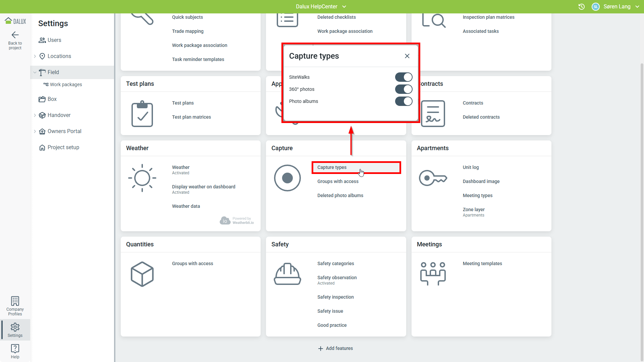The width and height of the screenshot is (644, 362).
Task: Open the Søren Lang user menu chevron
Action: click(637, 7)
